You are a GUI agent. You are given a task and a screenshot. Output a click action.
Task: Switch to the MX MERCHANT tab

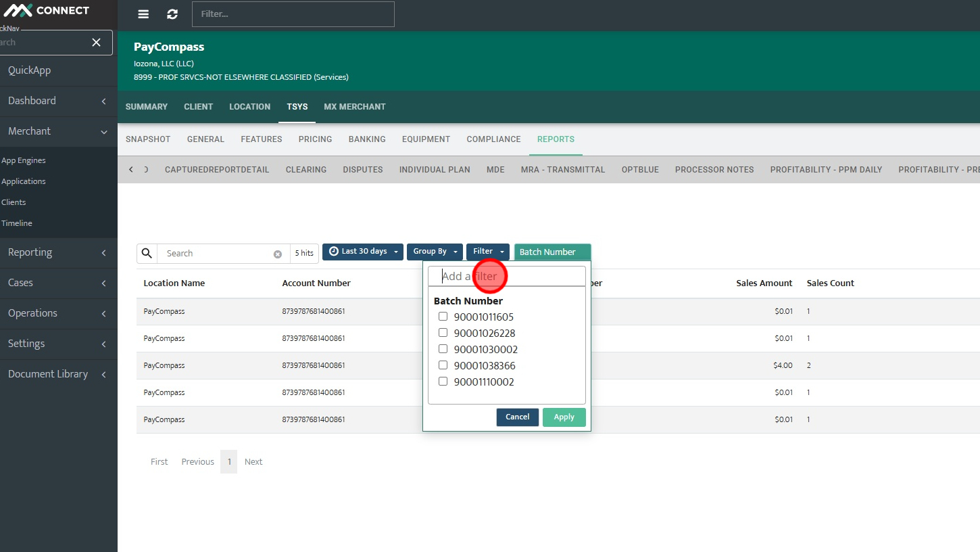point(355,107)
